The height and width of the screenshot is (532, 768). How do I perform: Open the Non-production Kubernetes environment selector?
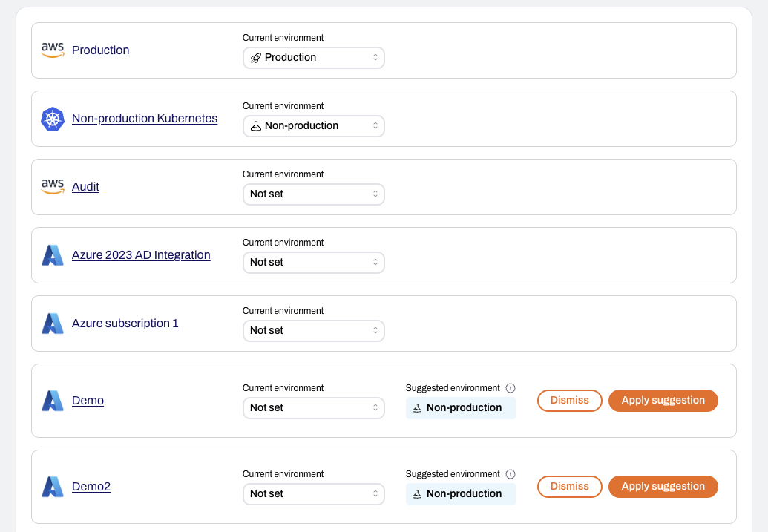pos(313,125)
